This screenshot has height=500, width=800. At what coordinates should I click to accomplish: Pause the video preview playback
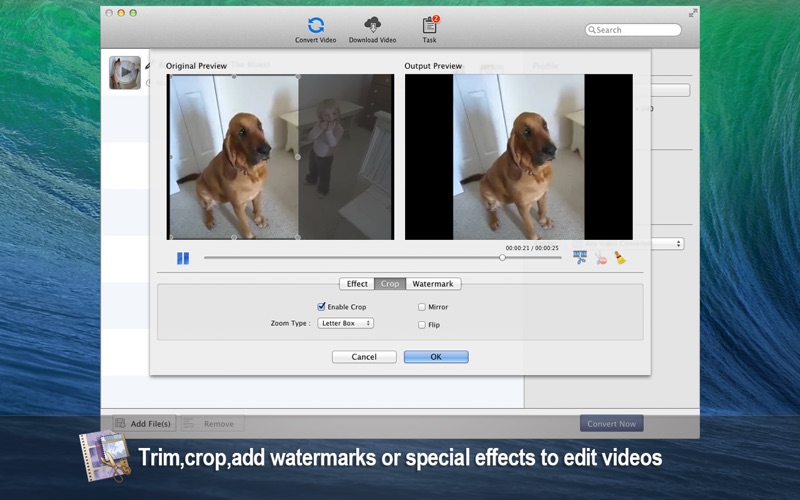(x=183, y=258)
